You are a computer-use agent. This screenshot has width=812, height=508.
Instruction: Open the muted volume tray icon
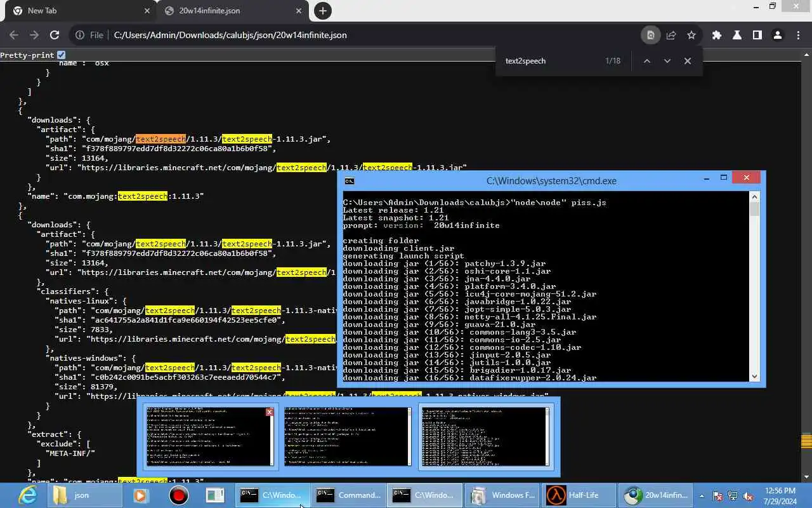point(748,495)
